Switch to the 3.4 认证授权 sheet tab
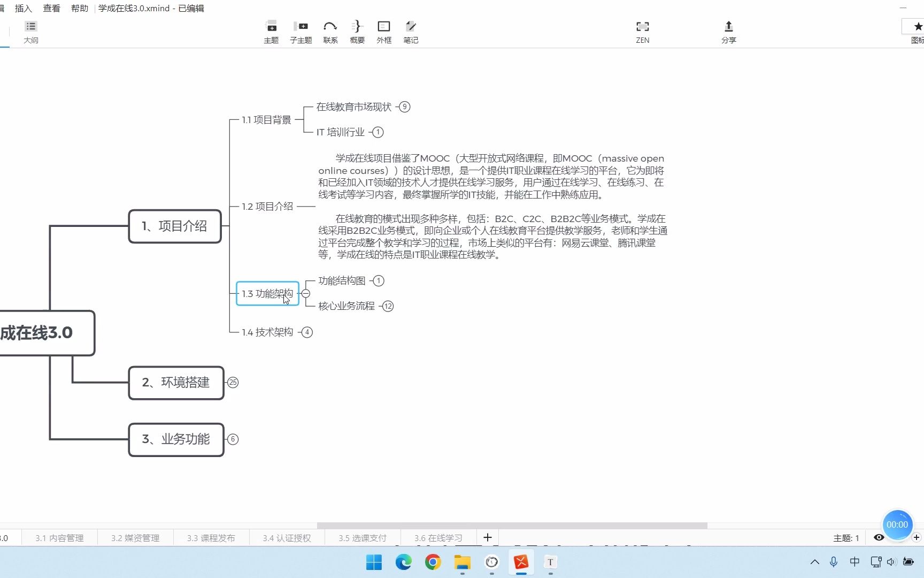 287,538
